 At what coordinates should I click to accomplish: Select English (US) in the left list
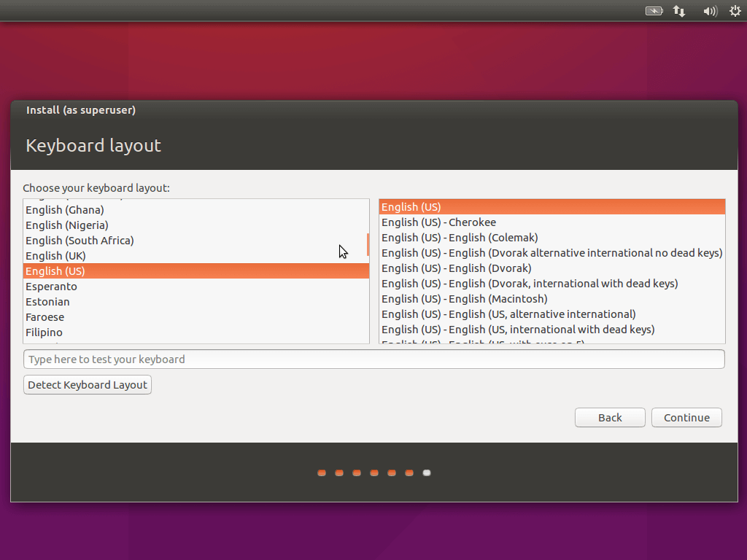pyautogui.click(x=196, y=271)
